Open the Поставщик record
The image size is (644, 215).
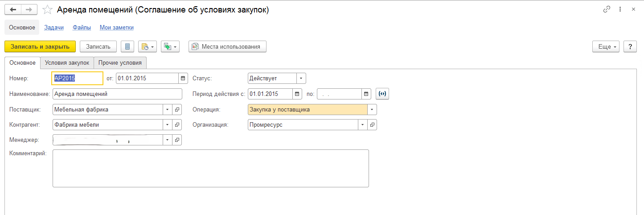pos(177,109)
